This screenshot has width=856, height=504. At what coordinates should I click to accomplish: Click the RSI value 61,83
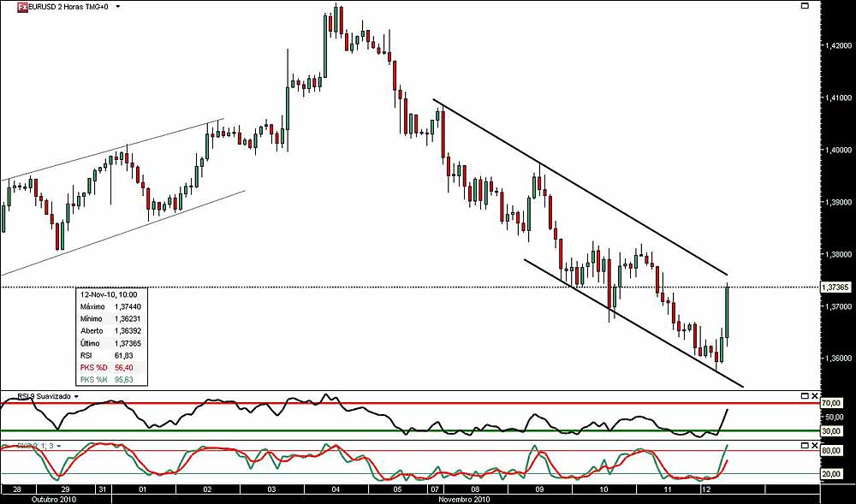123,356
